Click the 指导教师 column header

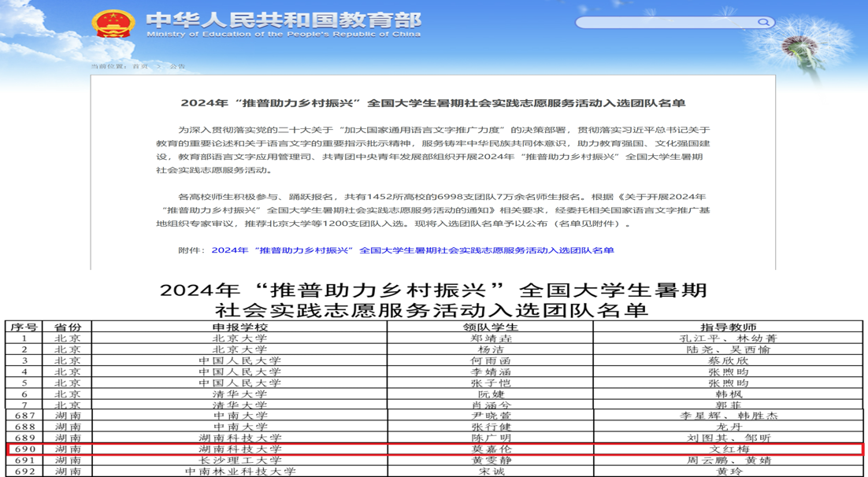point(729,327)
